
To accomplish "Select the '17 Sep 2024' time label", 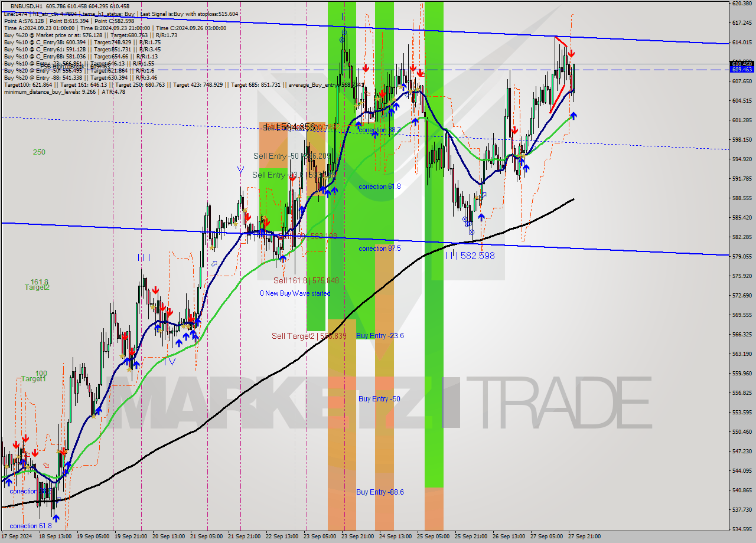I will (x=17, y=537).
